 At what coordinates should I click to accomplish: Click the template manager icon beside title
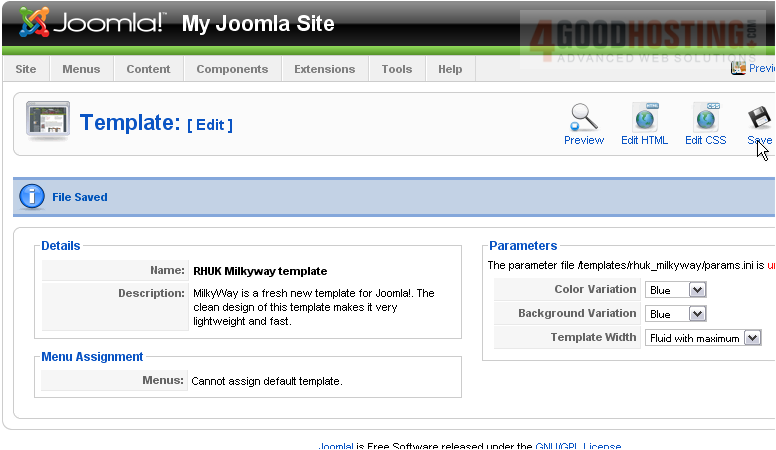click(x=47, y=122)
